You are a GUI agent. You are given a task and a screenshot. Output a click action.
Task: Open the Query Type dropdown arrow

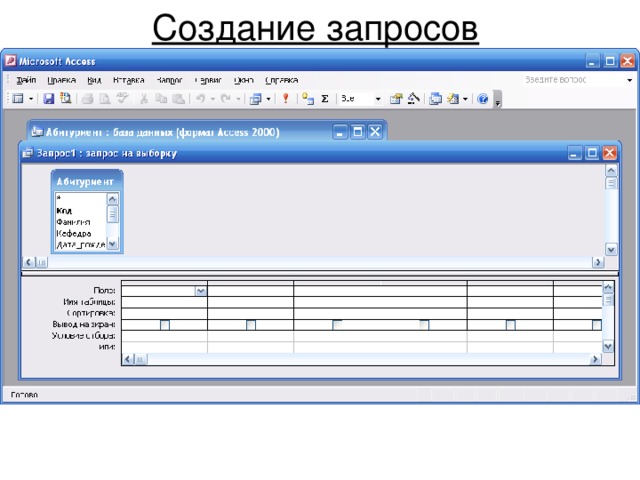click(x=268, y=99)
